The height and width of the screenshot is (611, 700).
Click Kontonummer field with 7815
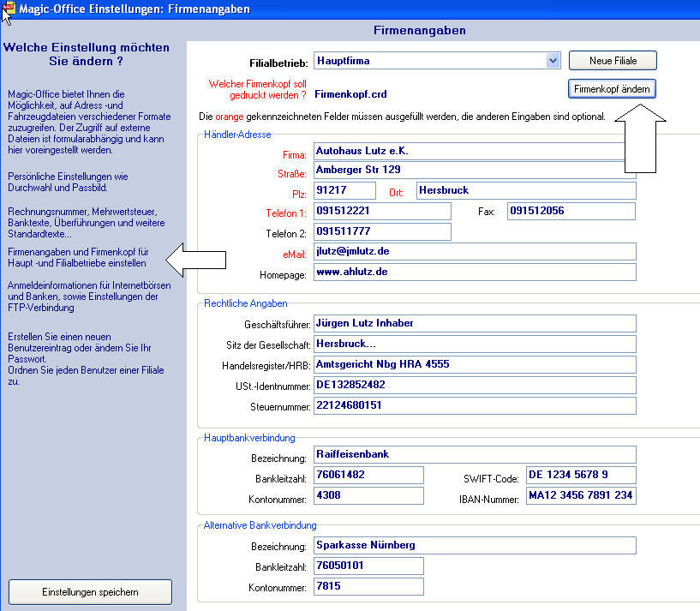click(x=368, y=586)
